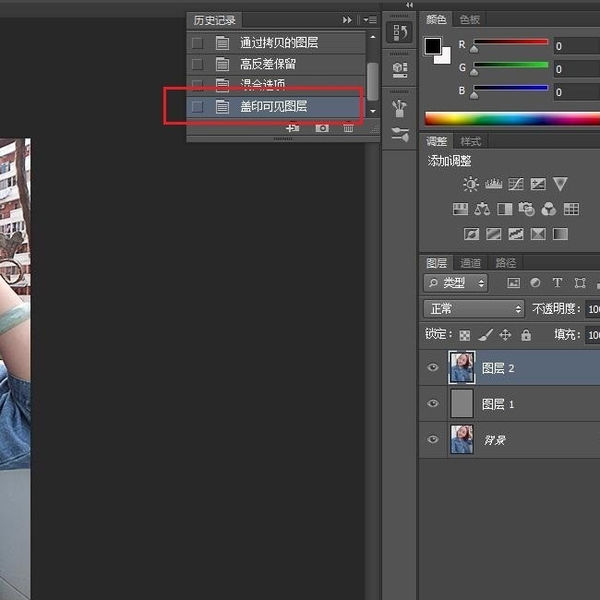Set history brush source for 通过拷贝的图层

pyautogui.click(x=197, y=43)
